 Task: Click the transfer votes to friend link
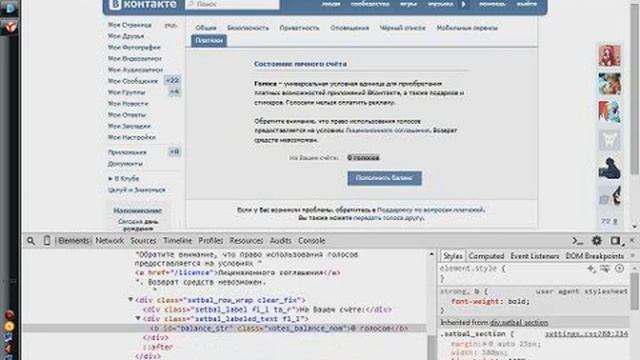pos(388,218)
